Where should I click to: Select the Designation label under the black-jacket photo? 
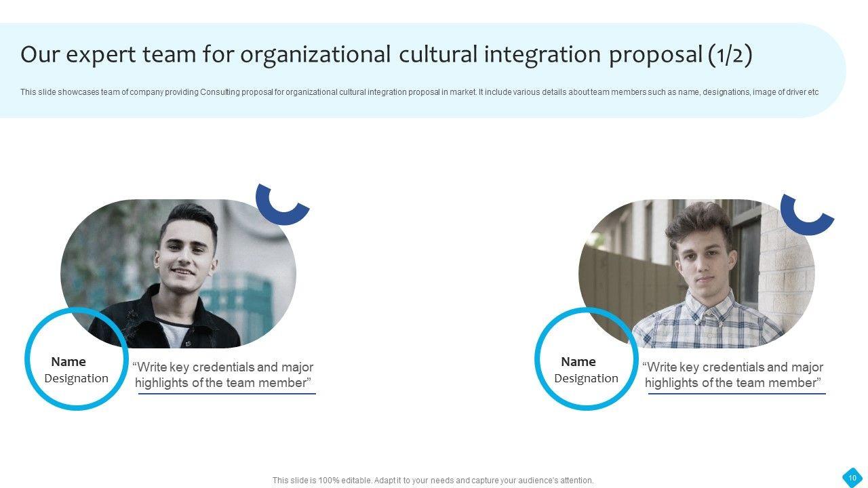[x=77, y=378]
